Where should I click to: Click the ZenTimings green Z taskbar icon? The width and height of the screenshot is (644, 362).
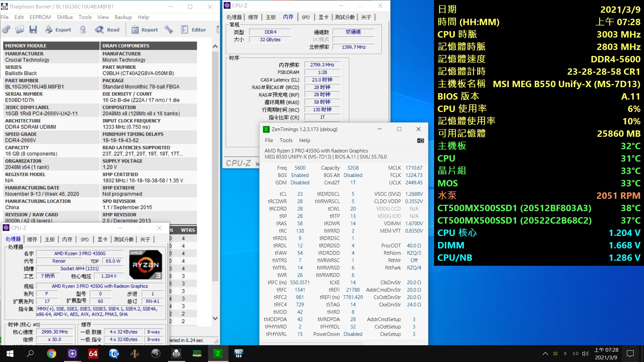(x=218, y=354)
